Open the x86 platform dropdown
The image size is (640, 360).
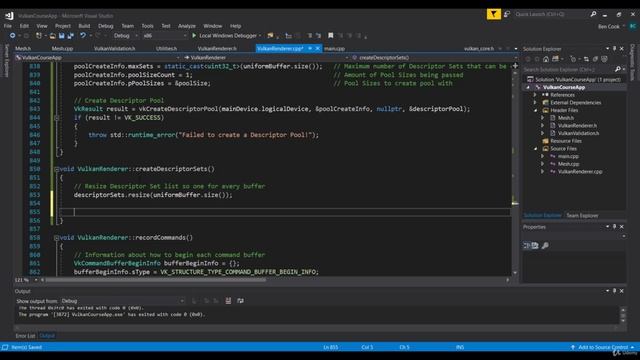[165, 36]
